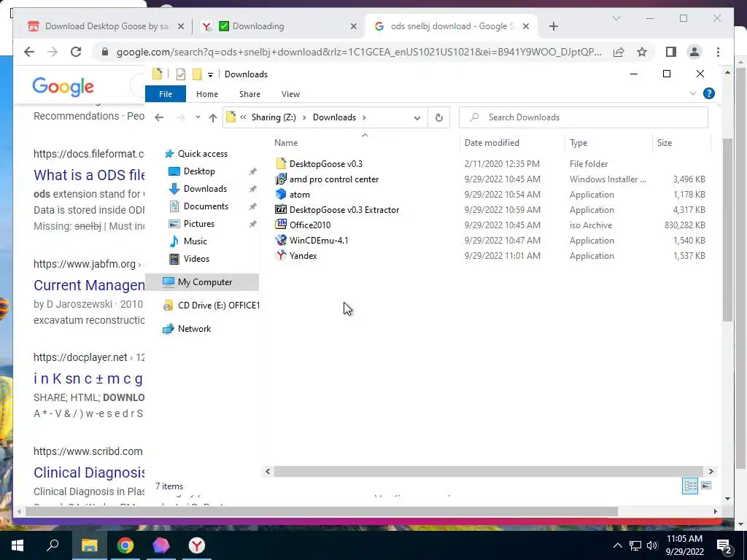Open Chrome from the taskbar
Screen dimensions: 747x560
tap(125, 545)
